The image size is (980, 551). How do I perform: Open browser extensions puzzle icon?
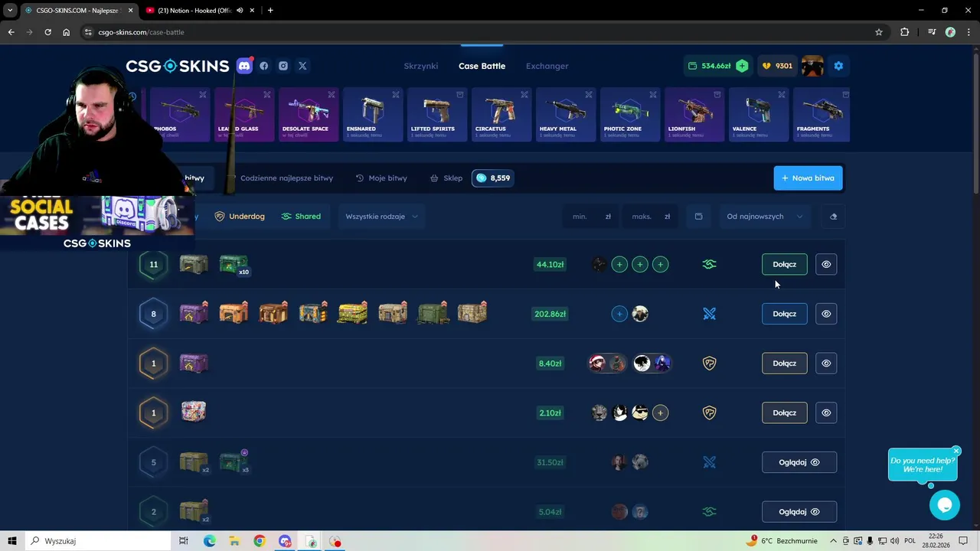click(x=904, y=32)
